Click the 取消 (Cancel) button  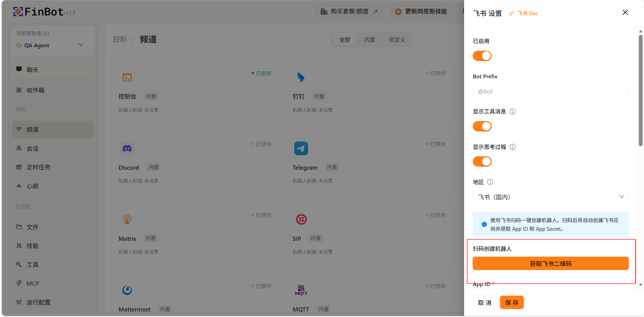pyautogui.click(x=484, y=303)
